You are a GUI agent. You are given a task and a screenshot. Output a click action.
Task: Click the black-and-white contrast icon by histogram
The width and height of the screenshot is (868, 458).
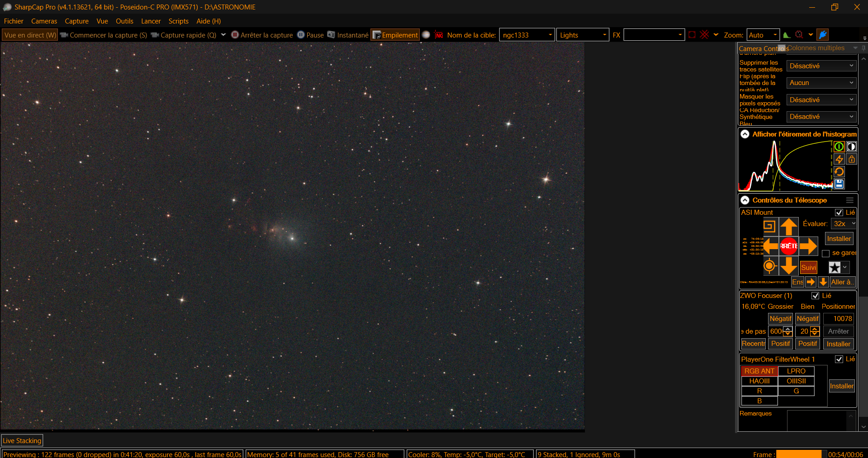(x=851, y=146)
